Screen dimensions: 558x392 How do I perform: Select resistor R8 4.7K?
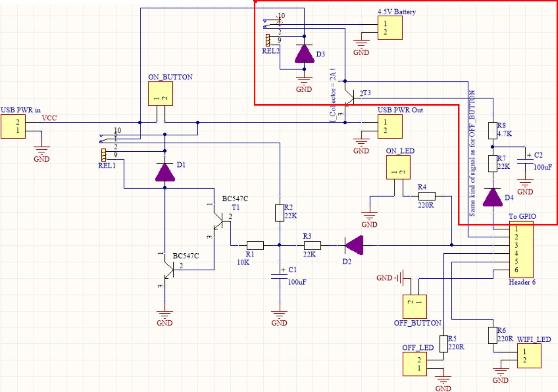tap(493, 130)
